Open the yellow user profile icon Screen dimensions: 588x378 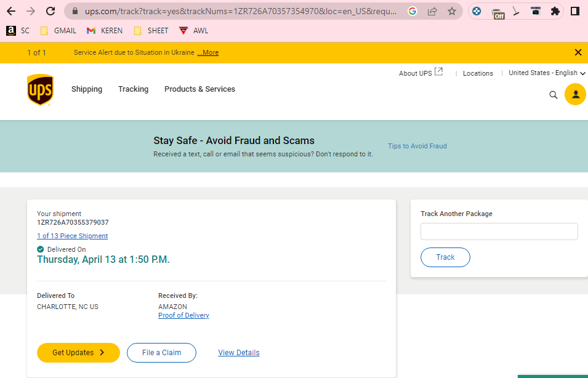pyautogui.click(x=575, y=95)
